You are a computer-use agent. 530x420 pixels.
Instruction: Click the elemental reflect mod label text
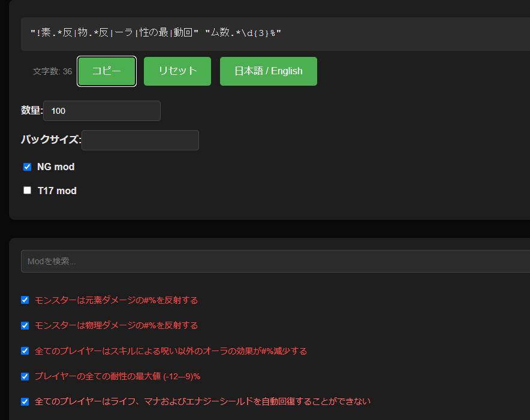pos(115,300)
